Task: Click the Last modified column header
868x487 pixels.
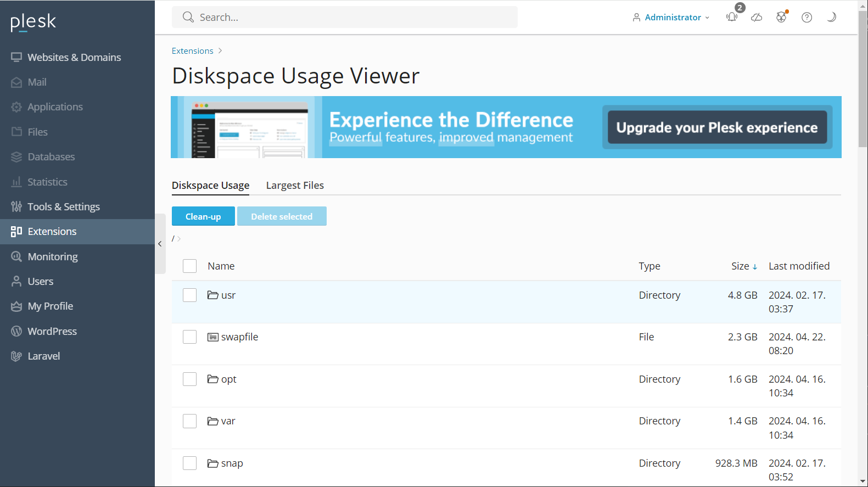Action: tap(799, 266)
